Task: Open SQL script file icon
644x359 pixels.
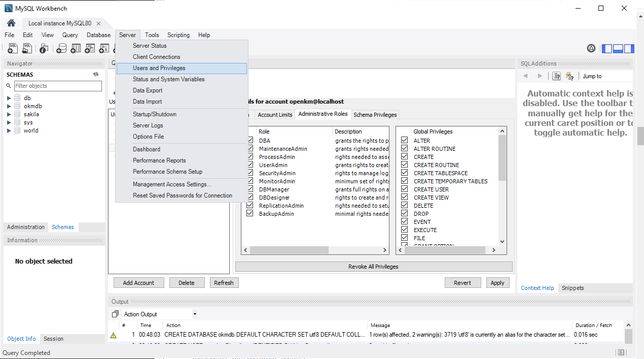Action: coord(27,49)
